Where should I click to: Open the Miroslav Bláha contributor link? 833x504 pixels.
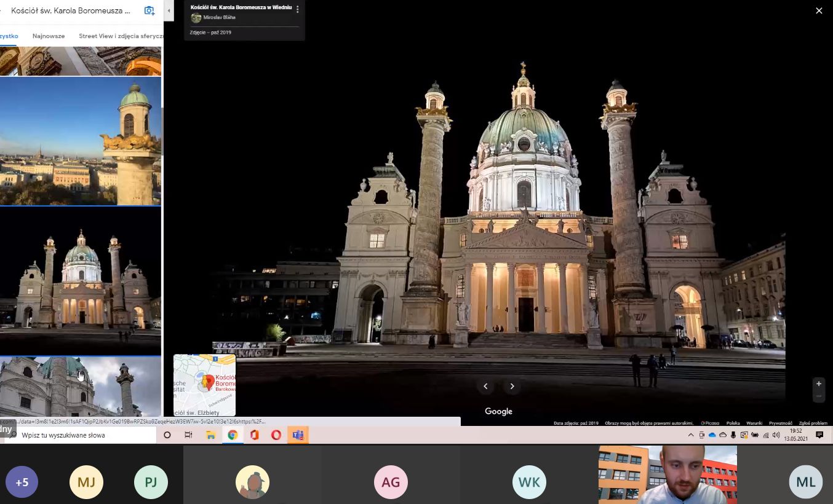point(219,18)
